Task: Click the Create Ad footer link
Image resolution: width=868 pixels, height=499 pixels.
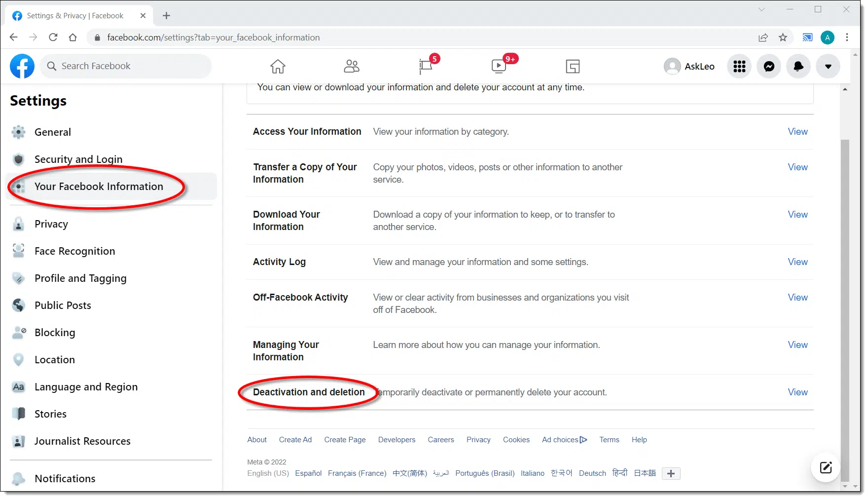Action: (295, 440)
